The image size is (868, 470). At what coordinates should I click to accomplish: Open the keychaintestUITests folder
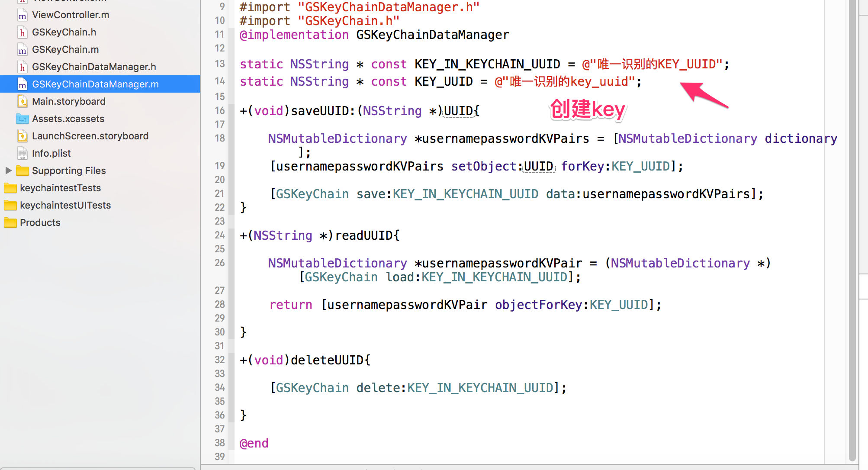[65, 206]
